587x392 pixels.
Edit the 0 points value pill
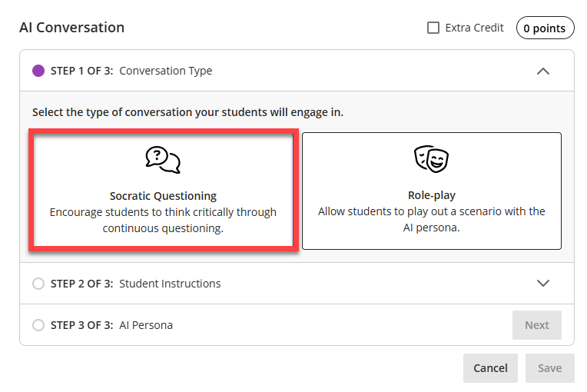[545, 28]
